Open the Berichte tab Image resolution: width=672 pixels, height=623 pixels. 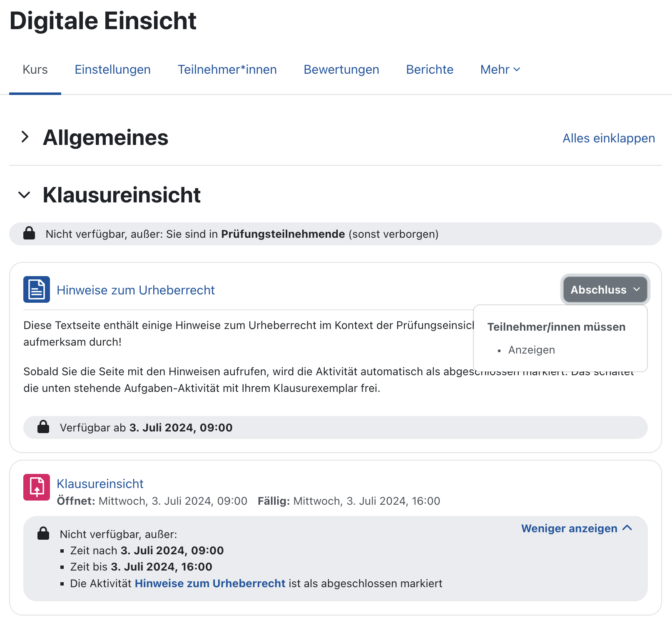pos(430,70)
